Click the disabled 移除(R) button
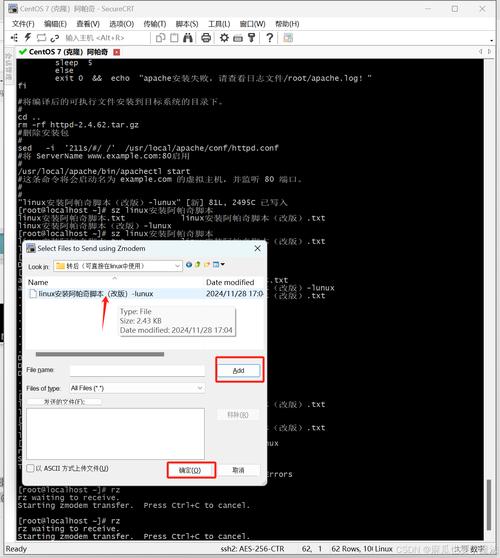 (x=238, y=415)
